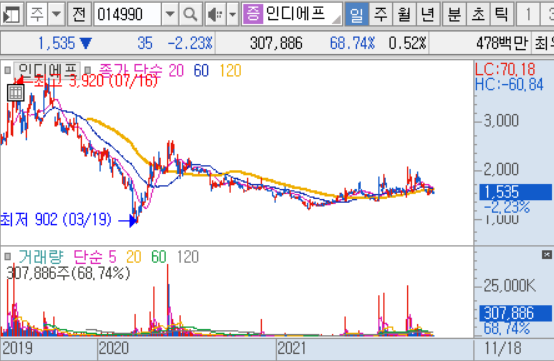Switch to the 월 monthly chart tab
554x361 pixels.
[x=404, y=14]
